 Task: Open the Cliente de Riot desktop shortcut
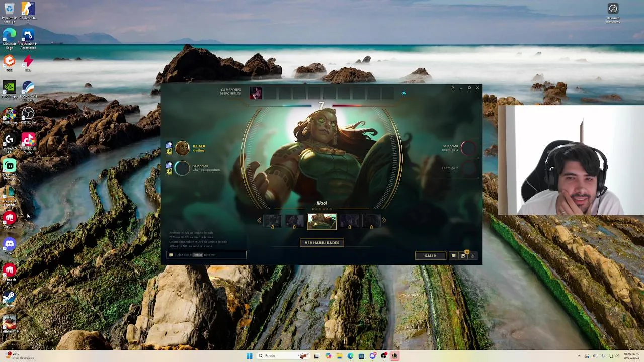(x=9, y=274)
